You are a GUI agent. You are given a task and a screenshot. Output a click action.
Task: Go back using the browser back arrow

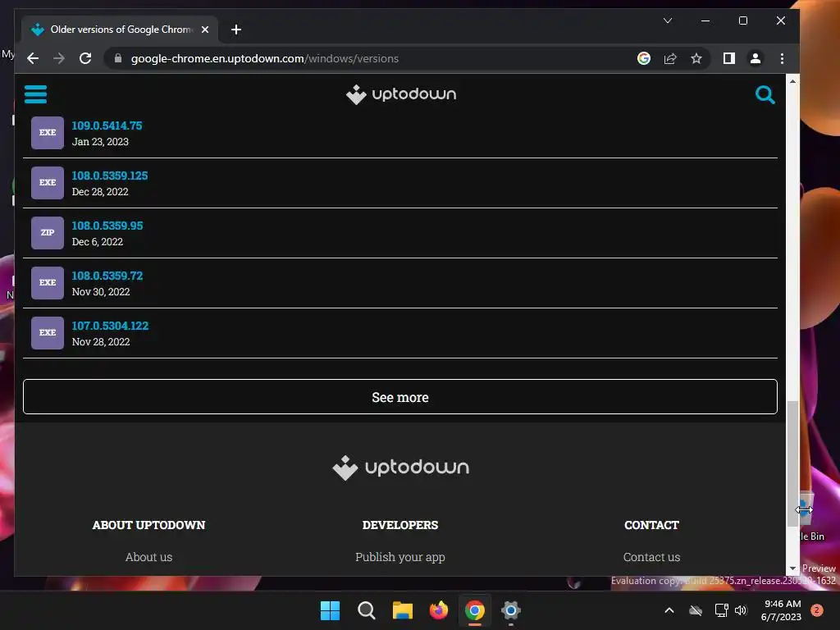point(33,58)
